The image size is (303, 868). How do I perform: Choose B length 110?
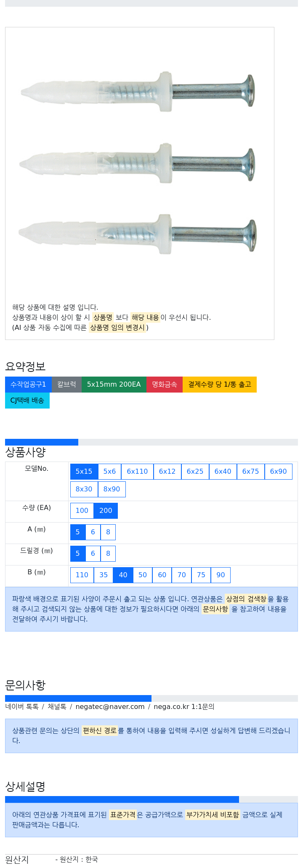click(x=82, y=575)
